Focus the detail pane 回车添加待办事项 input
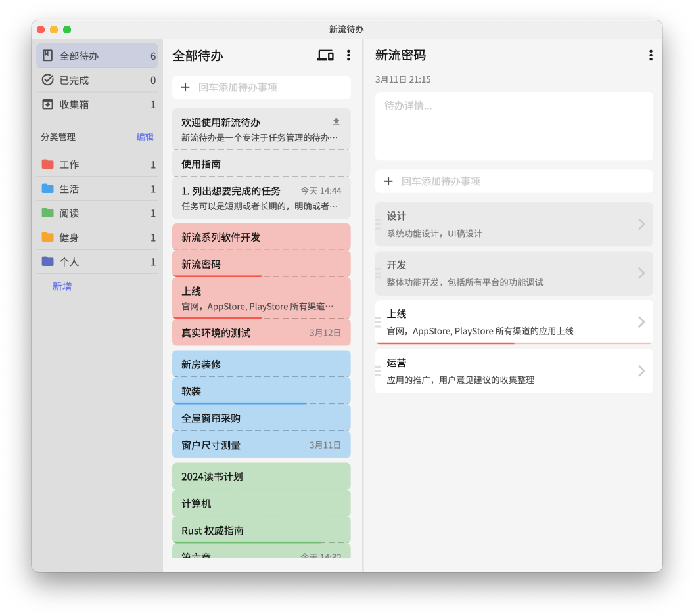The height and width of the screenshot is (616, 694). coord(514,181)
